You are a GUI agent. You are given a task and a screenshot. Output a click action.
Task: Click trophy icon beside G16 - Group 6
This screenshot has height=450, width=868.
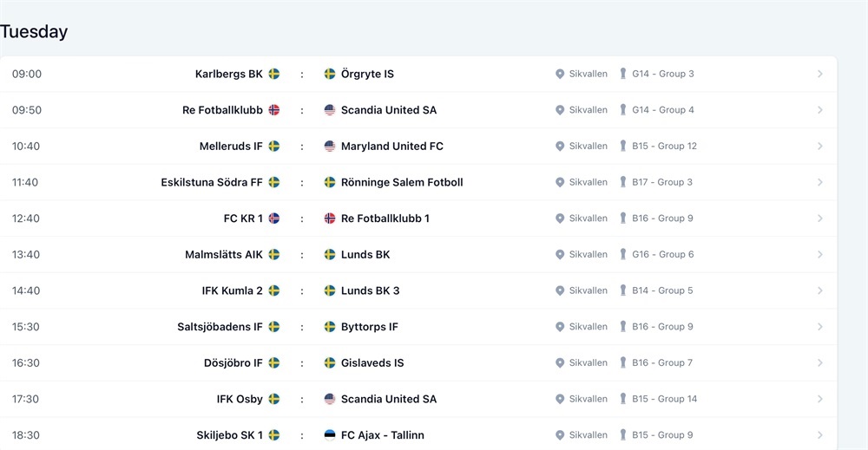pyautogui.click(x=622, y=254)
